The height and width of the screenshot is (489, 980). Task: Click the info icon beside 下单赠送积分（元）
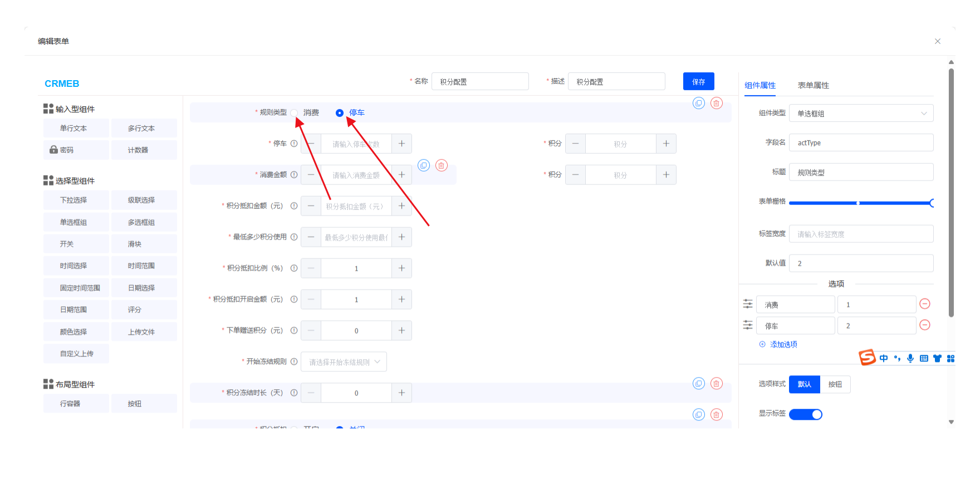click(x=294, y=331)
